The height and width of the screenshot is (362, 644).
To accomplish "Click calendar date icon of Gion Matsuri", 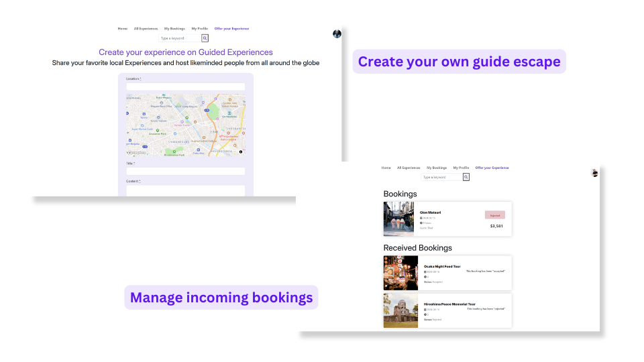I will (421, 218).
